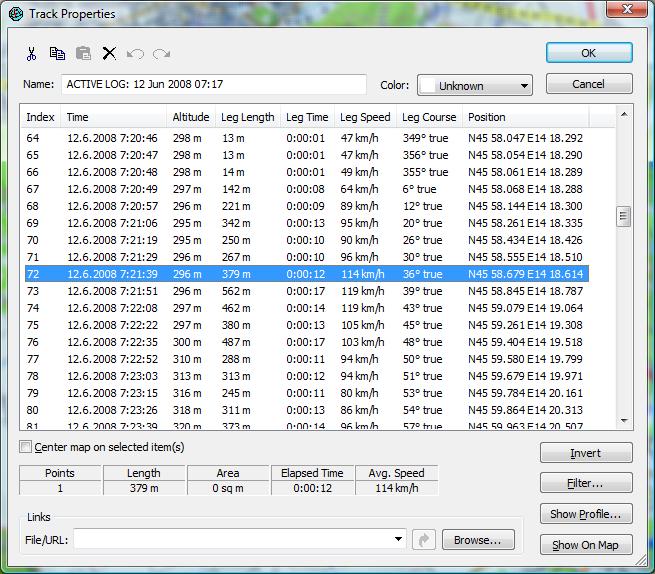Click the Name input field
Image resolution: width=655 pixels, height=574 pixels.
214,84
